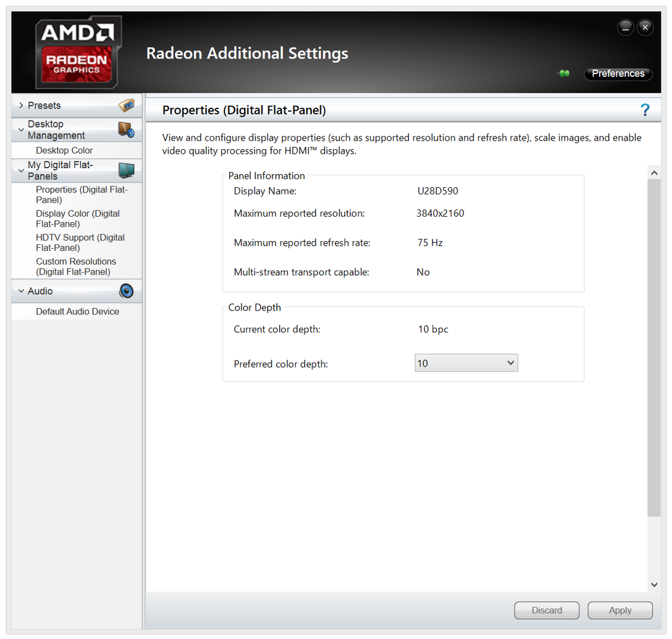Click the Apply button

coord(619,610)
